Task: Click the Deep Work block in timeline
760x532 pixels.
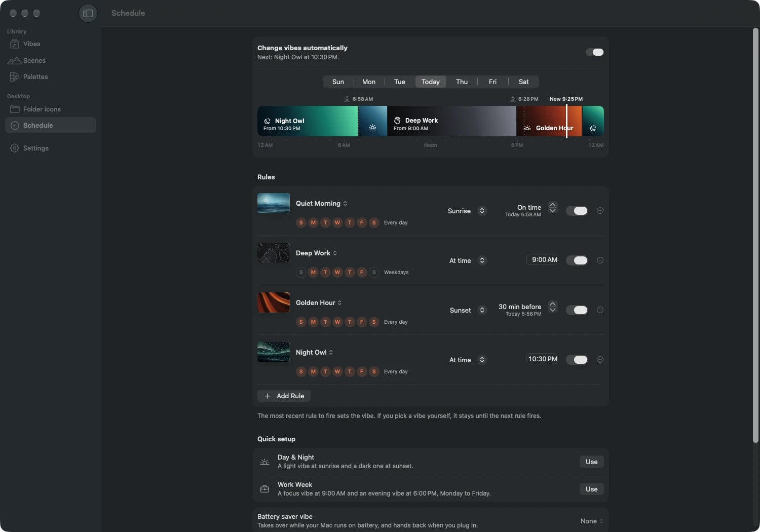Action: pos(452,121)
